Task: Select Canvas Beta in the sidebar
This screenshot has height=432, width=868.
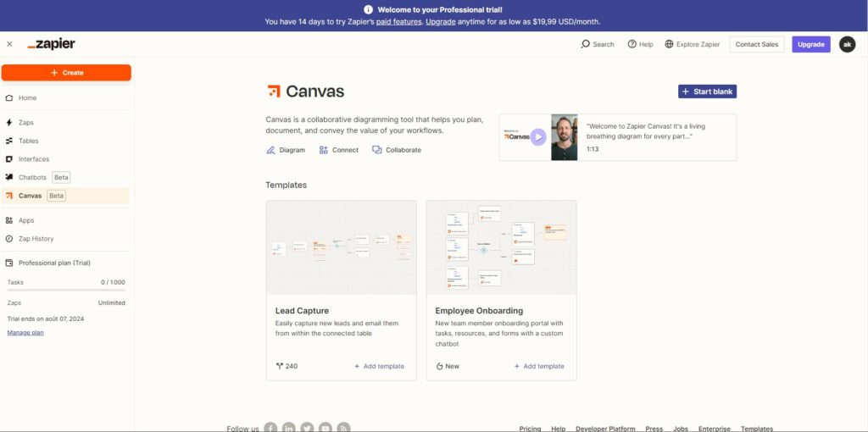Action: pyautogui.click(x=66, y=196)
